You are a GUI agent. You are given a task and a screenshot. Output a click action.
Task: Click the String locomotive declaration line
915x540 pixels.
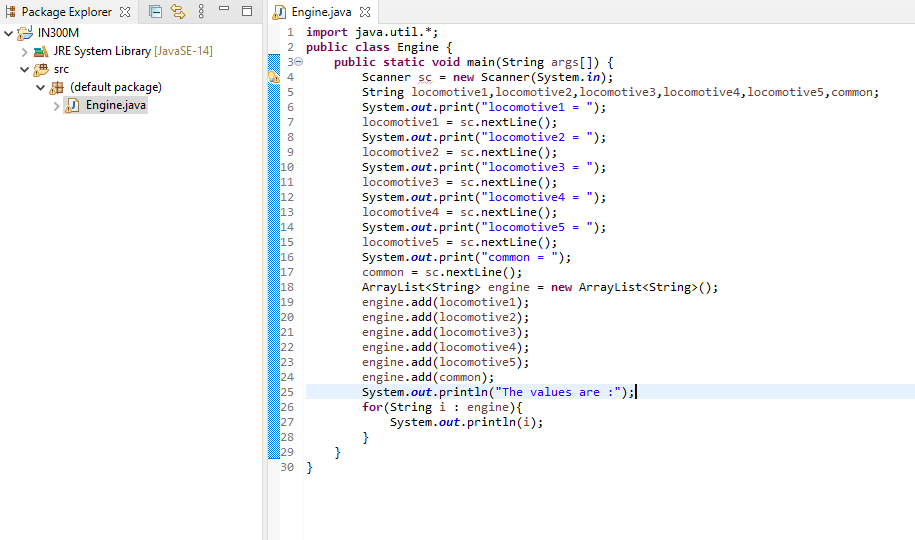click(620, 92)
